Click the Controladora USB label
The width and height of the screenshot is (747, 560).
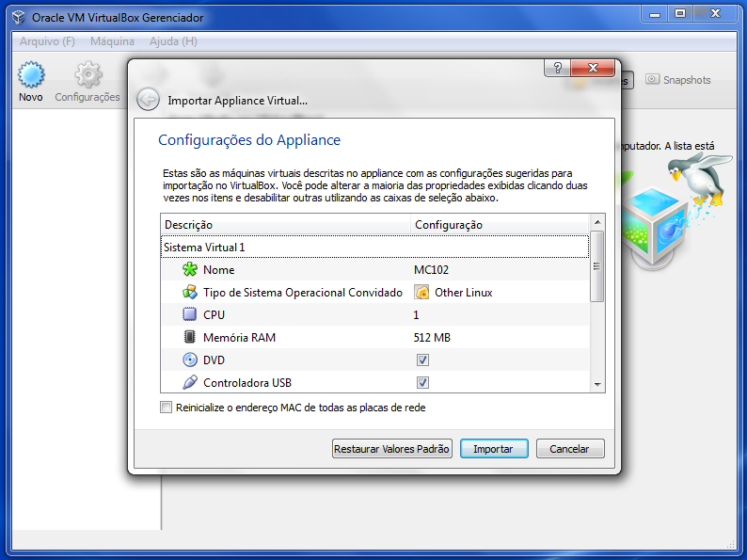click(x=247, y=383)
